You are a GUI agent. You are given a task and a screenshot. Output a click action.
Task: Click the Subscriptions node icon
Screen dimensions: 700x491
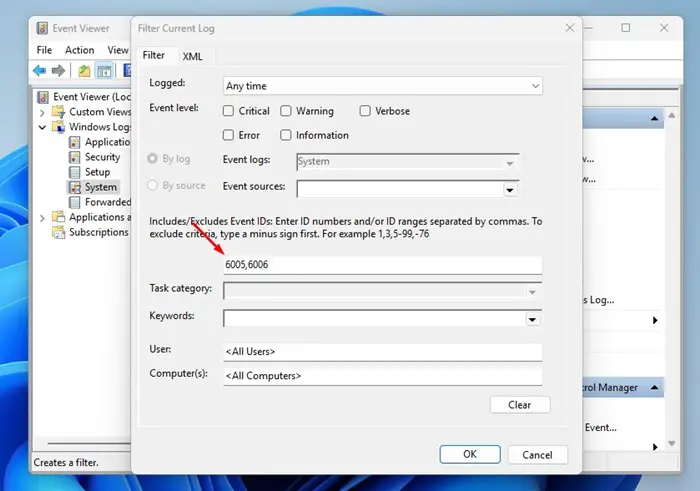[x=58, y=232]
